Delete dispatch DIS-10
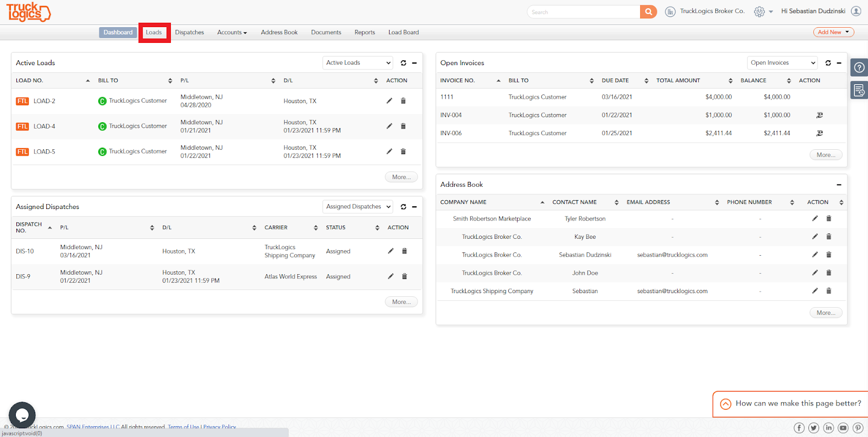The image size is (868, 437). (404, 251)
